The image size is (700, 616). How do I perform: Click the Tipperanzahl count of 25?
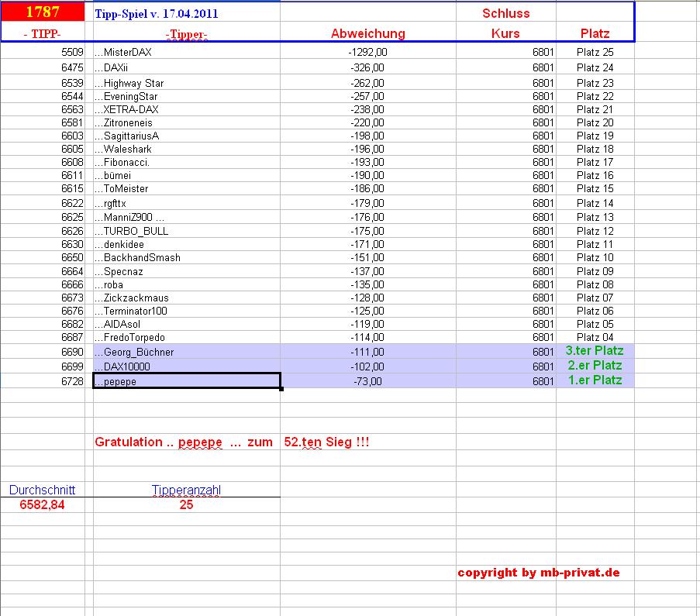[186, 503]
